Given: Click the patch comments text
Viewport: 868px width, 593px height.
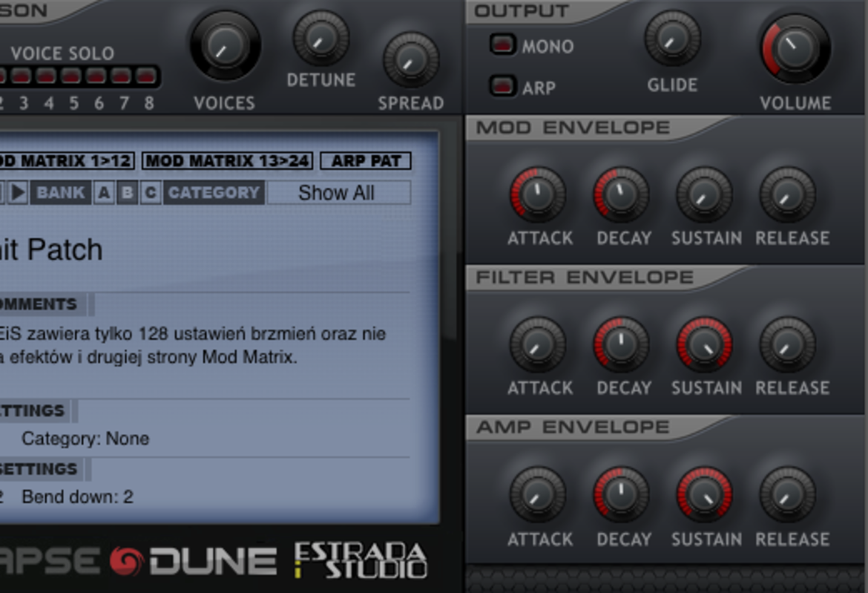Looking at the screenshot, I should [x=193, y=346].
